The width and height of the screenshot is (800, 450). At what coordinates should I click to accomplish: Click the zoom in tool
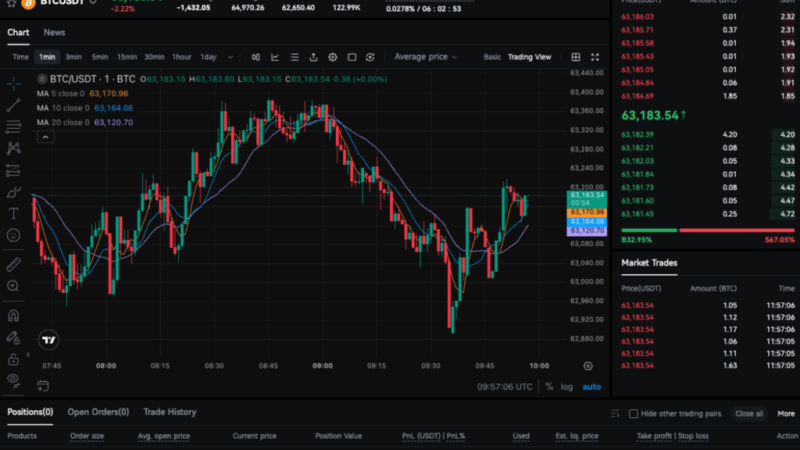[x=14, y=286]
